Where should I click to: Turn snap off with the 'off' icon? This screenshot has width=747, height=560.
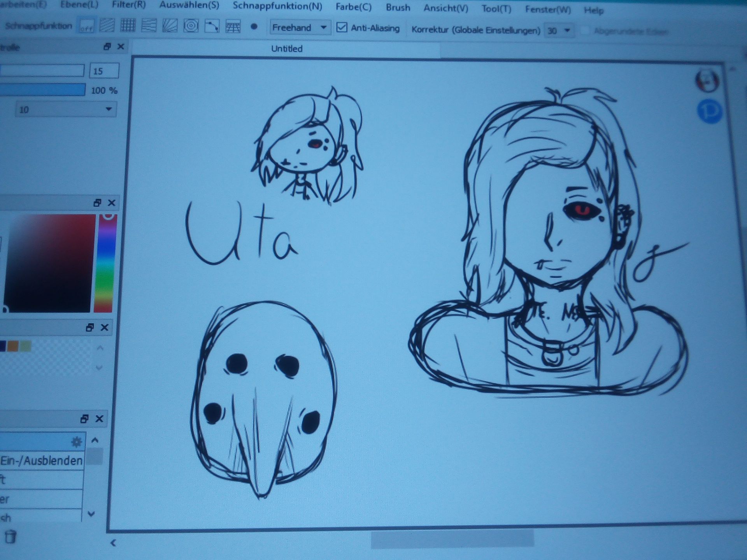click(x=86, y=26)
